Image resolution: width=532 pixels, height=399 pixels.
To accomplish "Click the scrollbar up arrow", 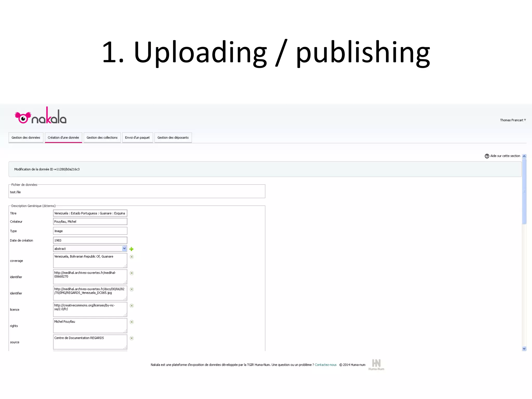I will coord(524,156).
